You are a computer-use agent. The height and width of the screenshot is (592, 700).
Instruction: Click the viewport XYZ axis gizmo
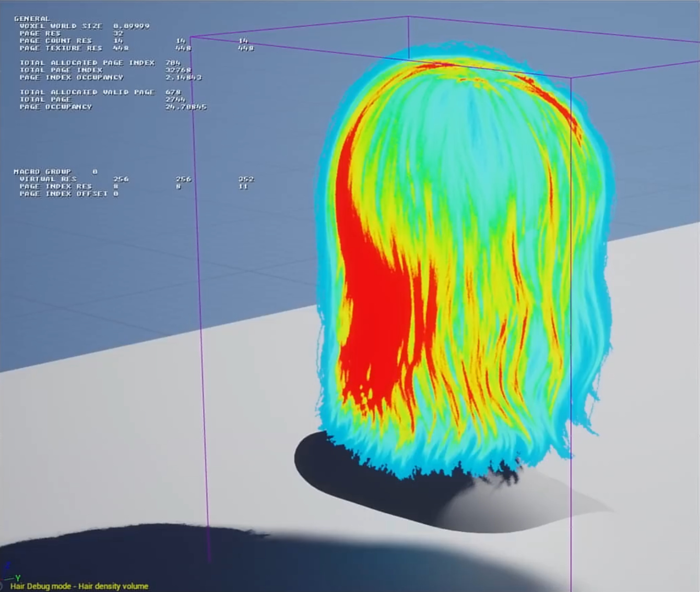pyautogui.click(x=9, y=573)
